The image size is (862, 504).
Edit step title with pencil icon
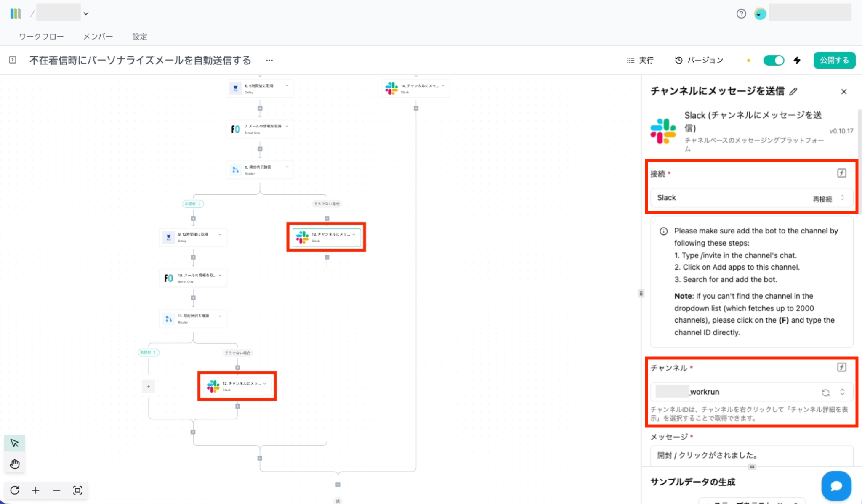pyautogui.click(x=793, y=91)
